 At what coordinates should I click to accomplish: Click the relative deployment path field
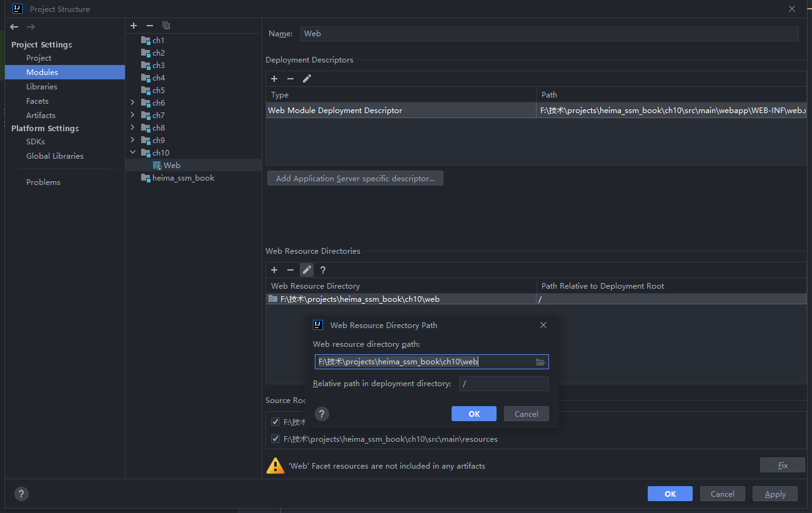503,384
